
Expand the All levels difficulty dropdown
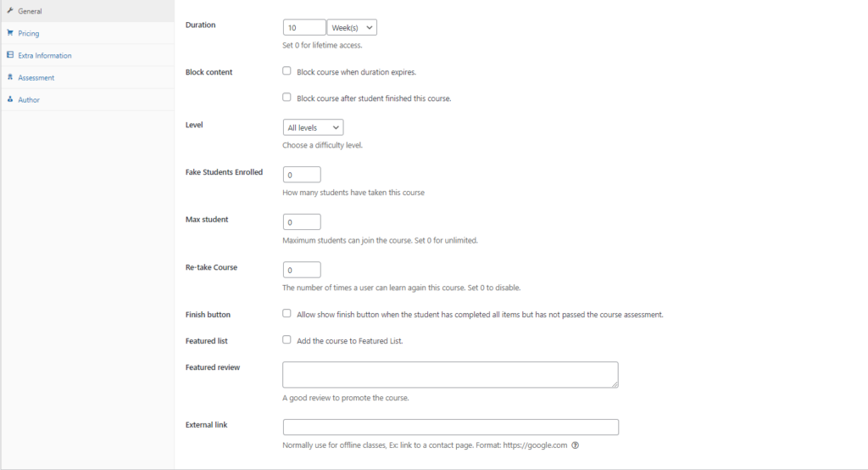click(x=313, y=127)
